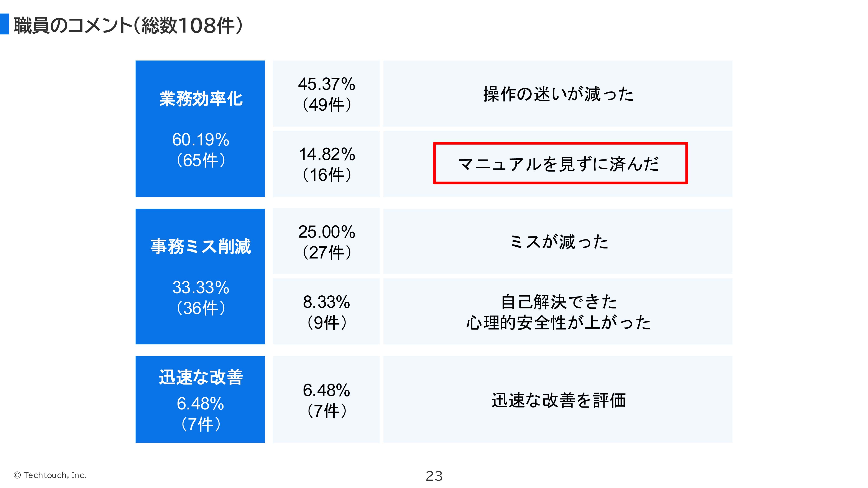Select the 14.82% (16件) cell
Viewport: 868px width, 488px height.
(326, 164)
